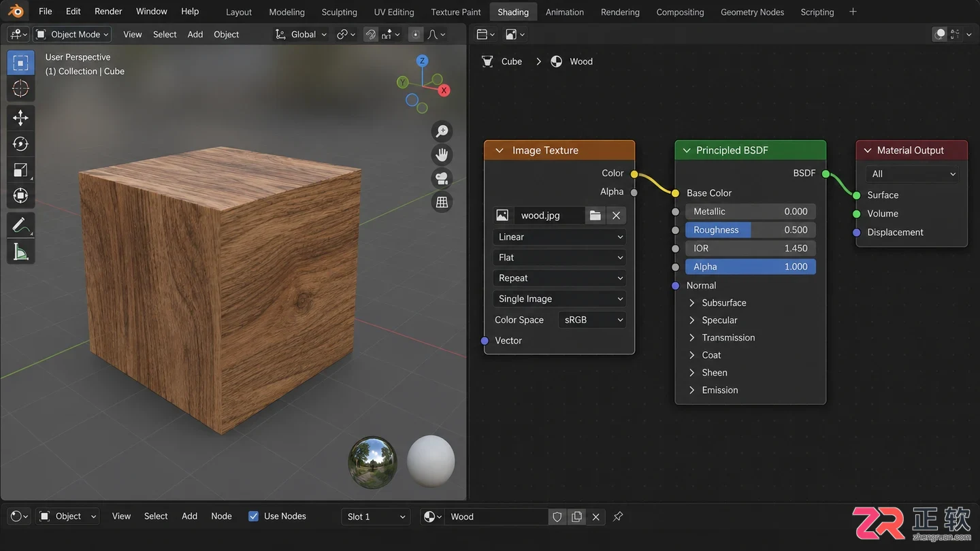Activate the Transform tool
The image size is (980, 551).
click(20, 196)
